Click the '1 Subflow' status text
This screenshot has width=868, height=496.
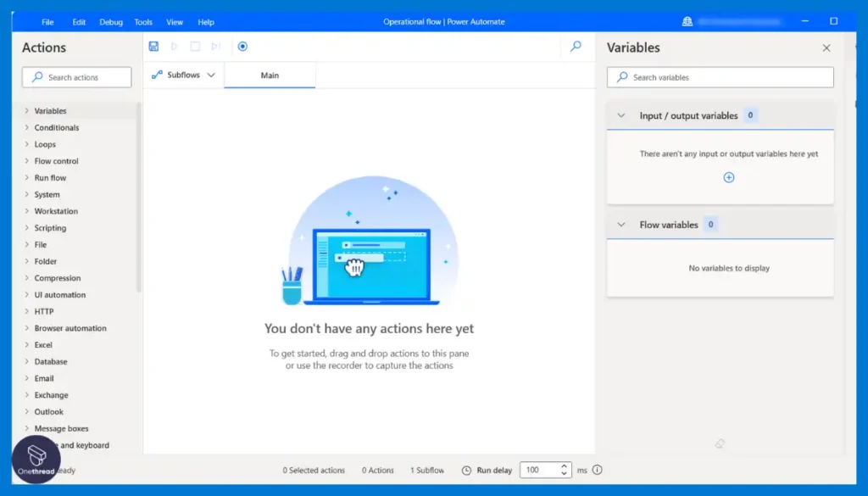(x=427, y=471)
